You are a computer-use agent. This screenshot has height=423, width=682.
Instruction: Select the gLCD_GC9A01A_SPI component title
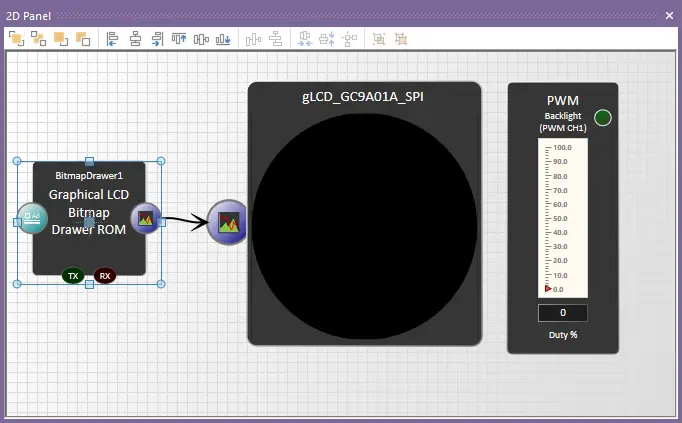pyautogui.click(x=364, y=97)
